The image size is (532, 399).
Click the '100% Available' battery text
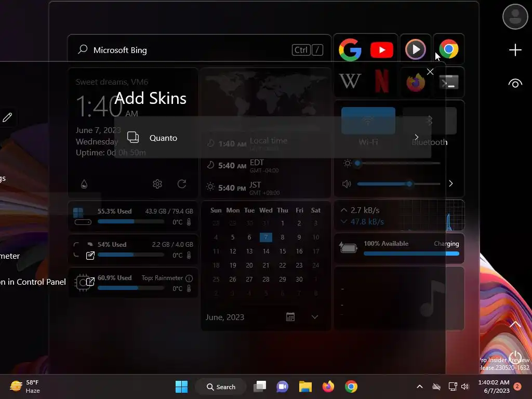click(386, 244)
